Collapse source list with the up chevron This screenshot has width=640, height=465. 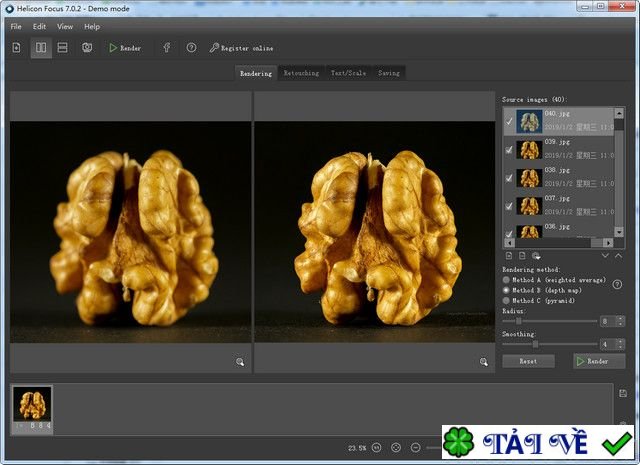click(x=619, y=257)
